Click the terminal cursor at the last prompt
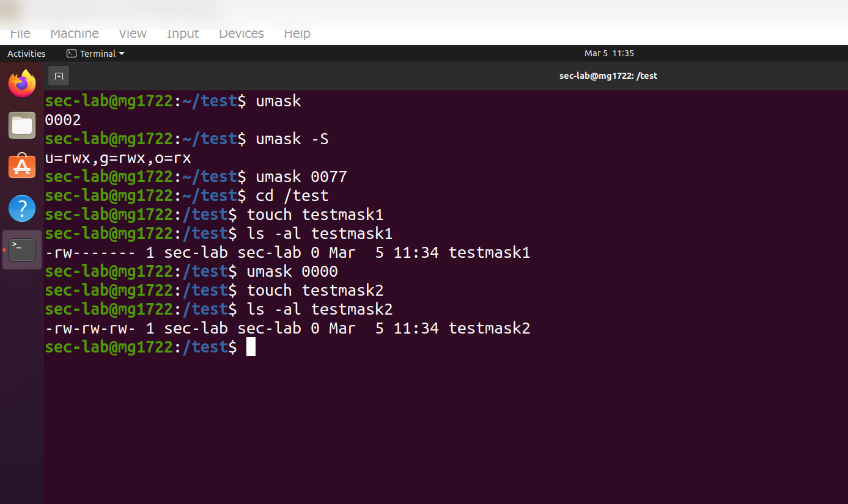The height and width of the screenshot is (504, 848). [x=251, y=347]
